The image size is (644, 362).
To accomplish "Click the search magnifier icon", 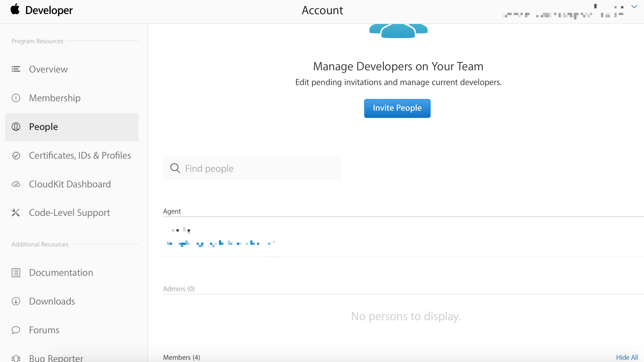I will (x=175, y=168).
